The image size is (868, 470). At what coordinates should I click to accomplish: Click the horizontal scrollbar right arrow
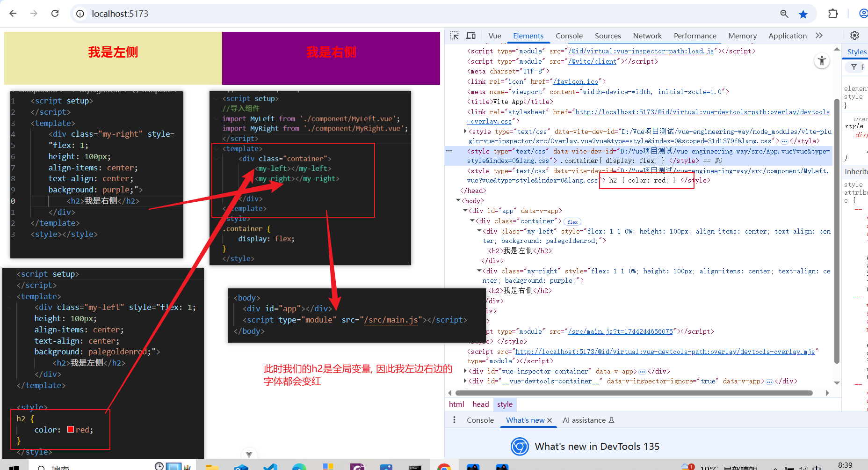(x=827, y=393)
